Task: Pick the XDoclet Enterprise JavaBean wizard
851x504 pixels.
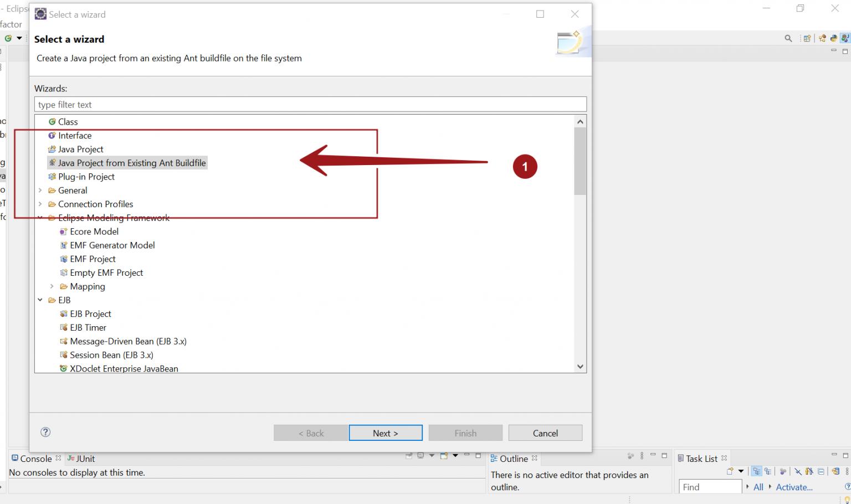Action: [124, 368]
